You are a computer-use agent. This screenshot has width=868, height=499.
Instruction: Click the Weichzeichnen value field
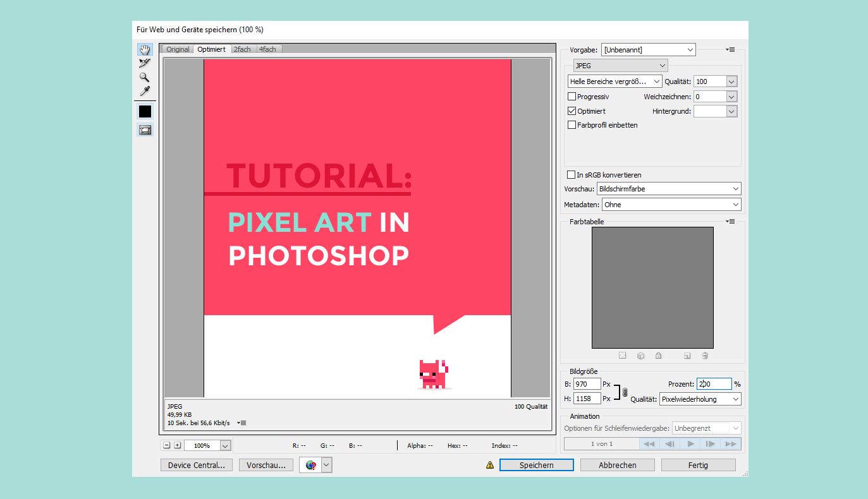tap(710, 97)
